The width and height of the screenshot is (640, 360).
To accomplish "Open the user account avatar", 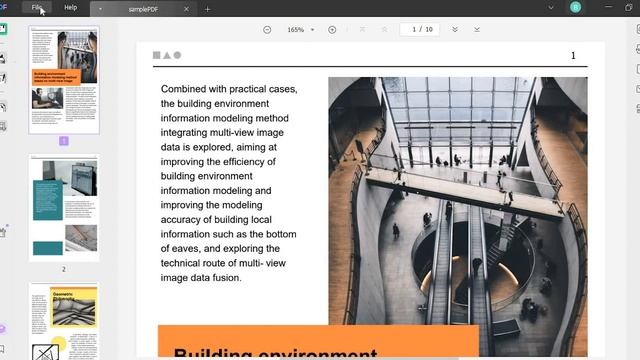I will (576, 7).
